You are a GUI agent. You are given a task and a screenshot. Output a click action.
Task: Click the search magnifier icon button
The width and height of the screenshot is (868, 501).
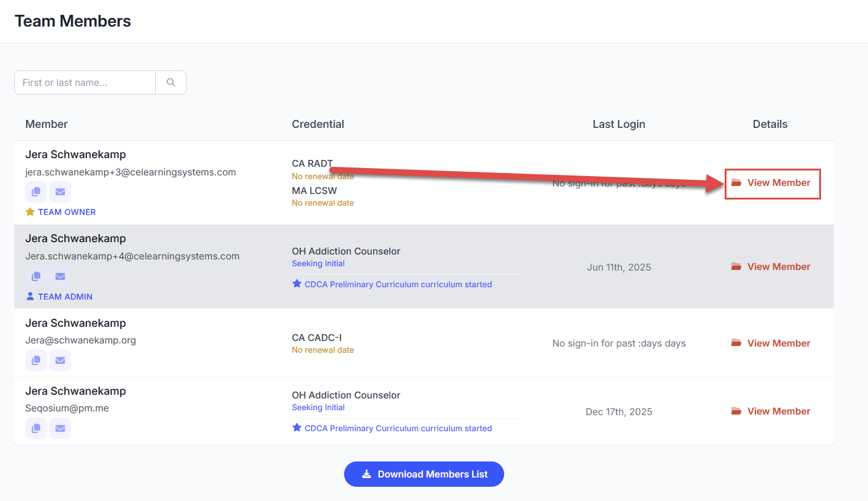[171, 83]
